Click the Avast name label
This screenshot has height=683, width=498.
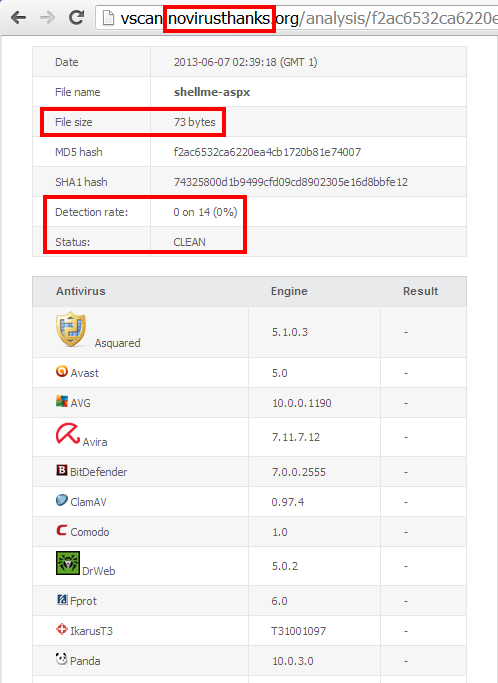tap(85, 373)
